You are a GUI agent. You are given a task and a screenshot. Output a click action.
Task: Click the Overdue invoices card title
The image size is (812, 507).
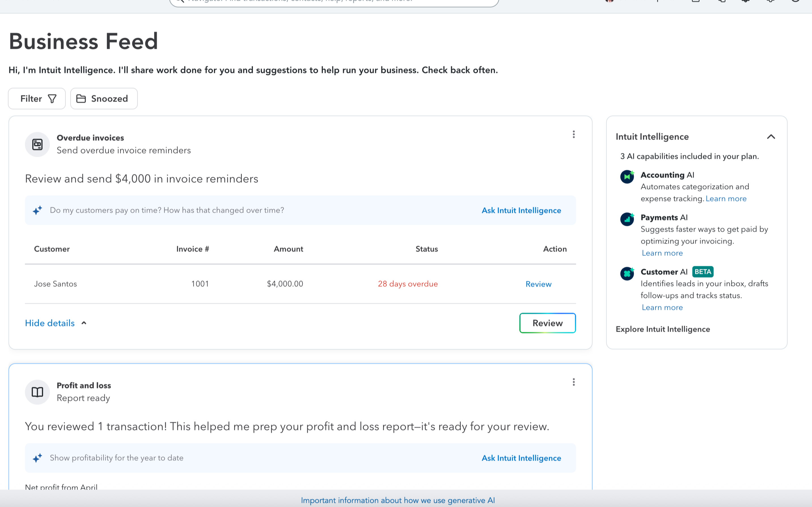pos(90,138)
